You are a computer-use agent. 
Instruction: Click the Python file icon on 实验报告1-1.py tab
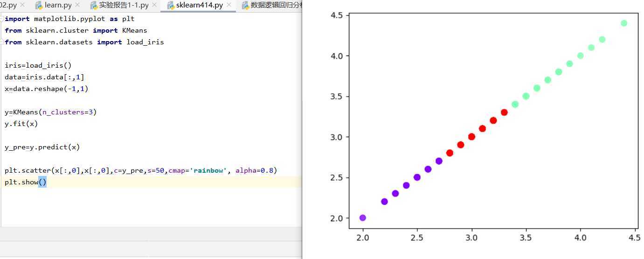tap(94, 6)
